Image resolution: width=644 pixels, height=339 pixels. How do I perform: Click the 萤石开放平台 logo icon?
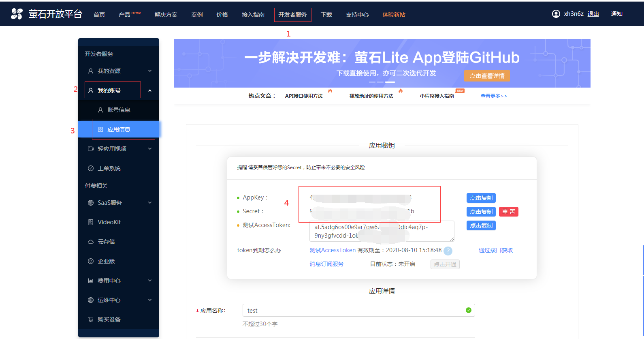[x=17, y=14]
